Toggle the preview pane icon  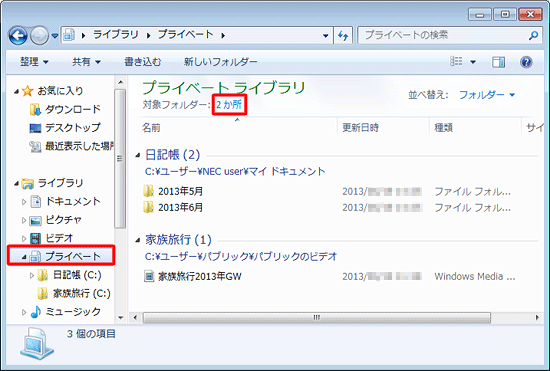tap(498, 62)
